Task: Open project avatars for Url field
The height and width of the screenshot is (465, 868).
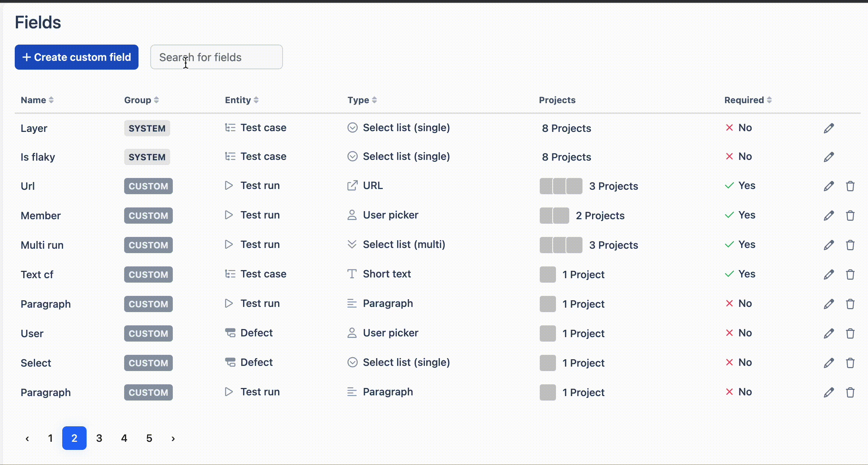Action: [561, 186]
